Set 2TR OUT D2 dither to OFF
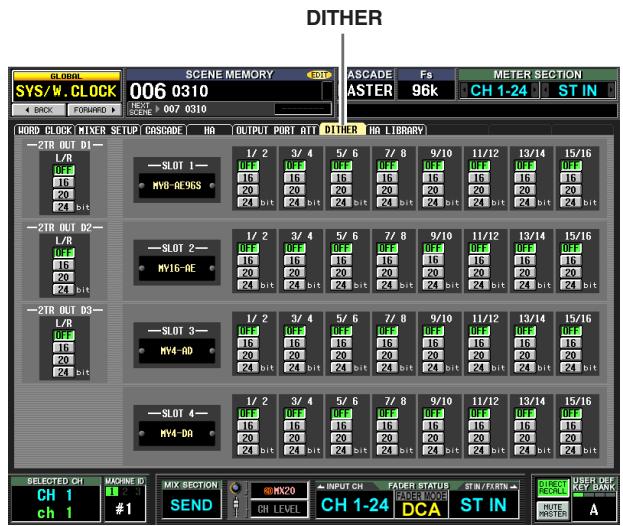623x526 pixels. (63, 253)
